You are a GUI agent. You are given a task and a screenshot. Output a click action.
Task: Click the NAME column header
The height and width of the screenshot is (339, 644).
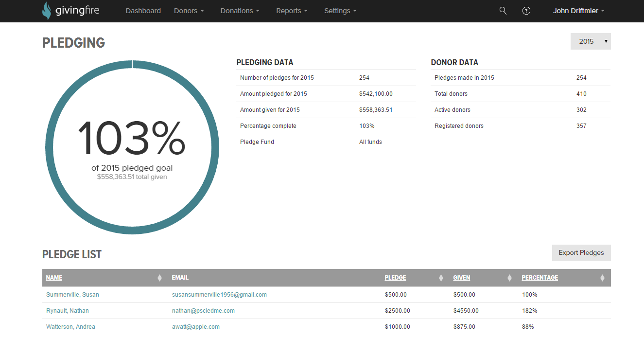pyautogui.click(x=54, y=278)
